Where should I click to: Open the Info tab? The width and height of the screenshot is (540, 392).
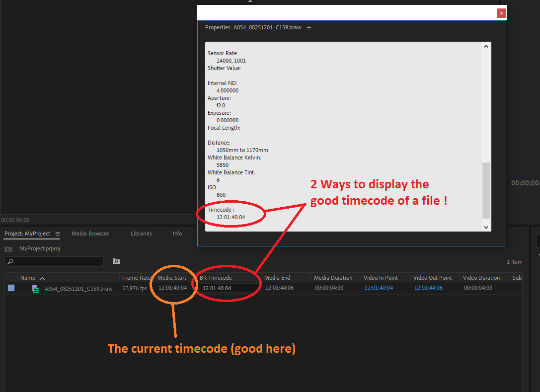177,234
